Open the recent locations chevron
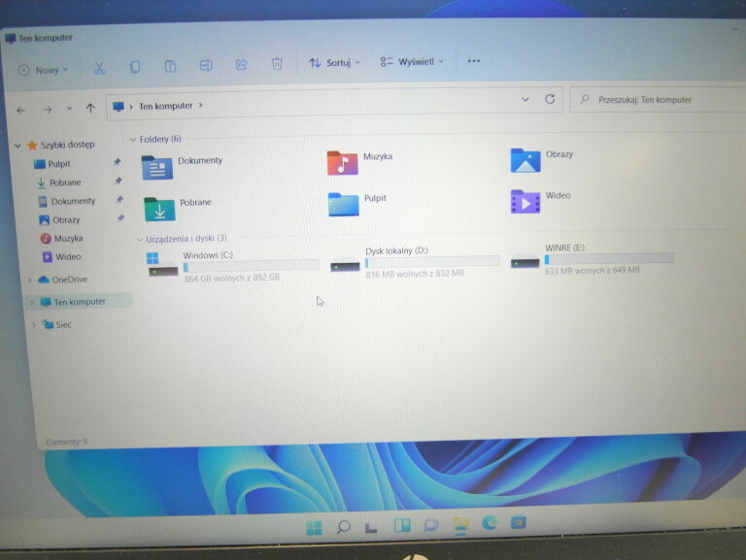 [70, 109]
